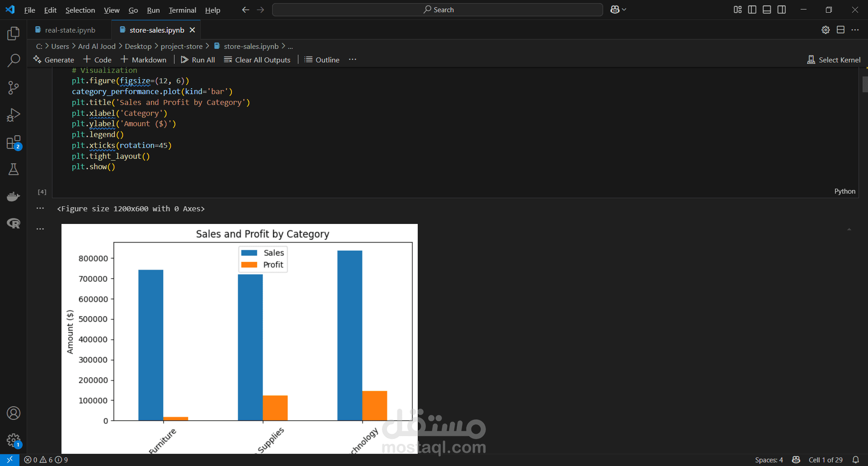Open Copilot dropdown arrow in title bar
868x466 pixels.
point(624,10)
